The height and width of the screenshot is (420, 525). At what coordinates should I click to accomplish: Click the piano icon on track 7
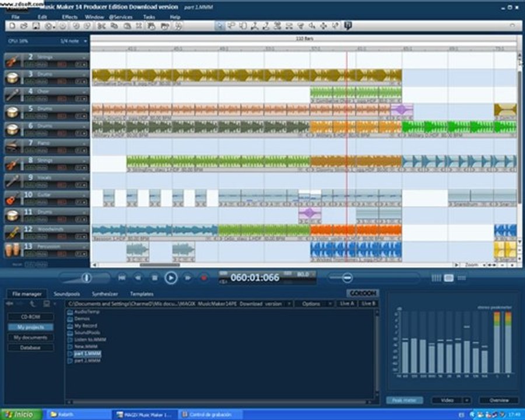click(x=11, y=146)
